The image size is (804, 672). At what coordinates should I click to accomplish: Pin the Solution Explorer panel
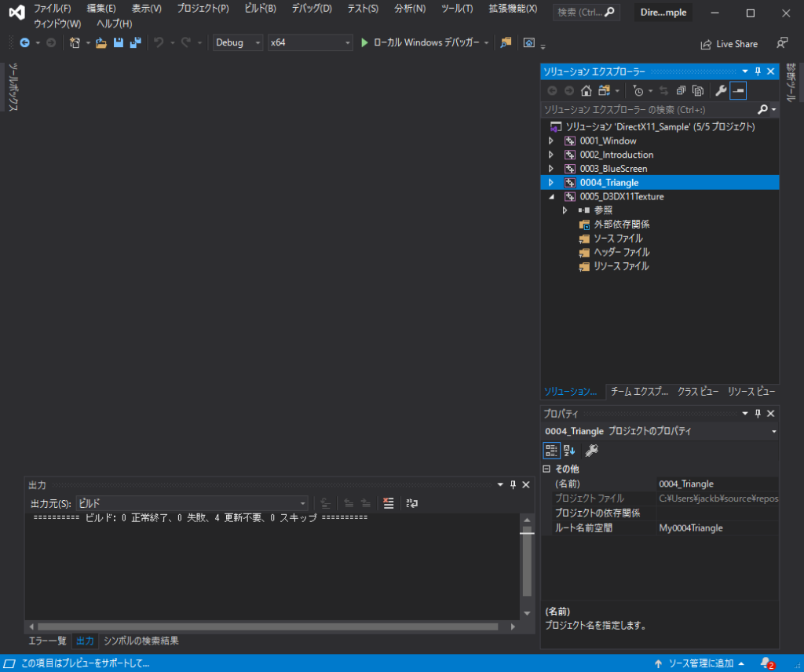(x=757, y=71)
